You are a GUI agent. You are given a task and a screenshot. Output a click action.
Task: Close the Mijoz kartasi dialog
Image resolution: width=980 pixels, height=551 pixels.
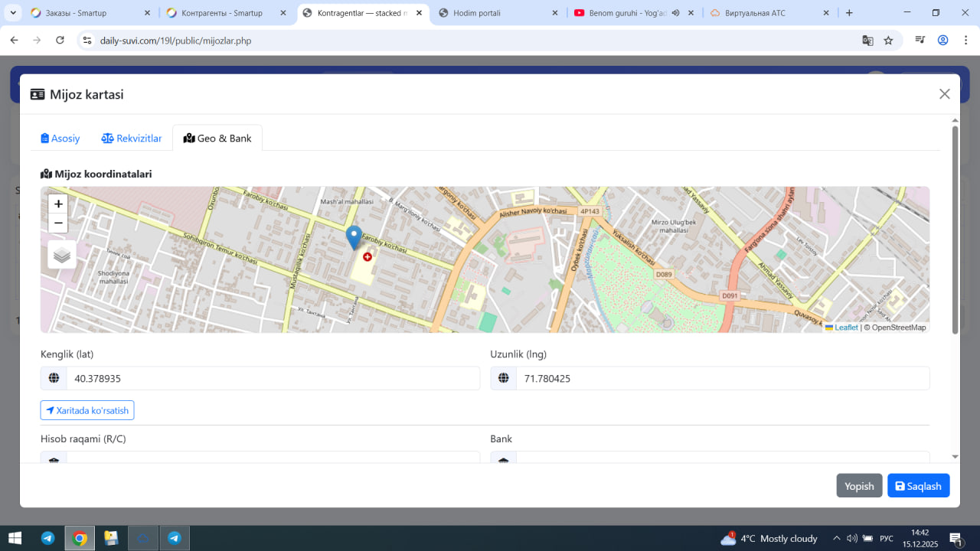[944, 94]
